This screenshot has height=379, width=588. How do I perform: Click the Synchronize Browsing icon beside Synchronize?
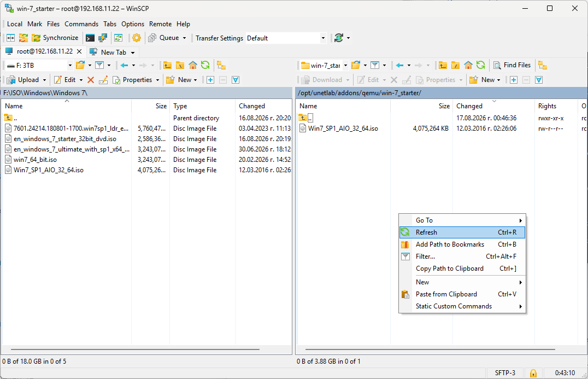[x=23, y=38]
